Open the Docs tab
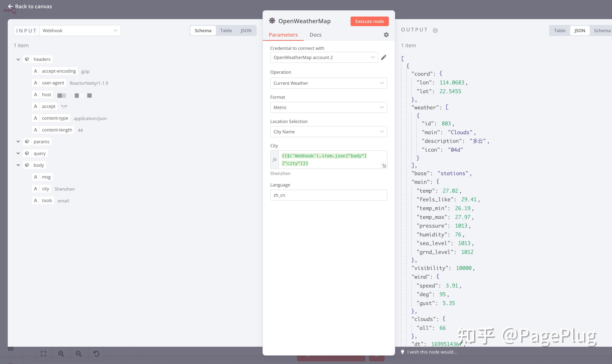The height and width of the screenshot is (364, 612). (x=315, y=35)
